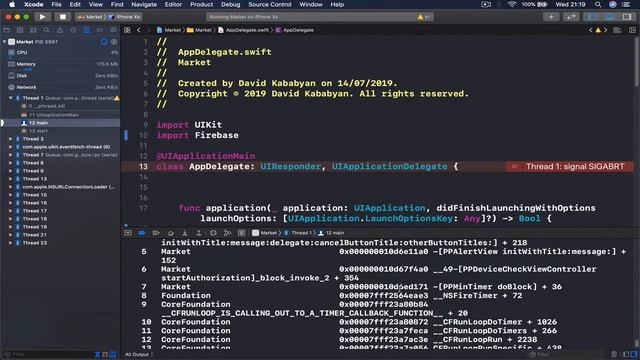Click the Market scheme selector
This screenshot has width=640, height=360.
point(90,17)
